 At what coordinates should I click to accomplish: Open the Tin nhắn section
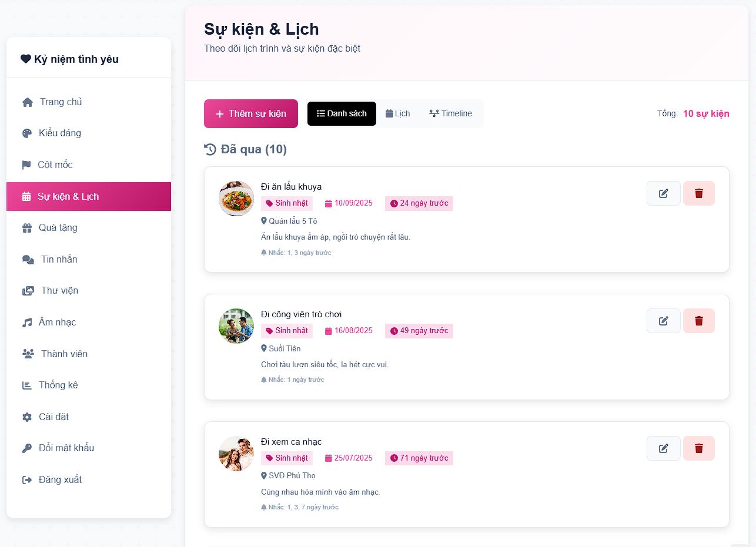click(x=59, y=259)
